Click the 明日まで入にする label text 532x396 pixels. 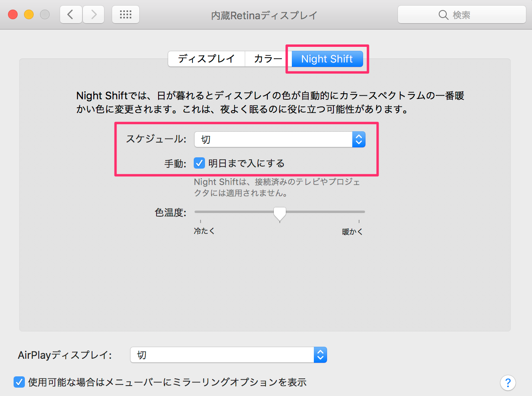(246, 163)
